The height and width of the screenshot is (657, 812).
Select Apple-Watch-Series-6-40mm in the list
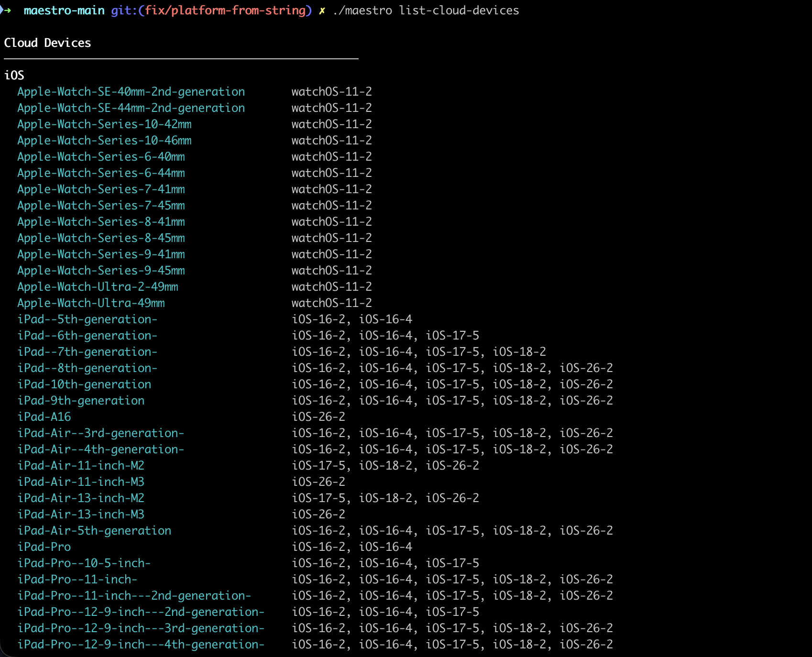pyautogui.click(x=101, y=157)
